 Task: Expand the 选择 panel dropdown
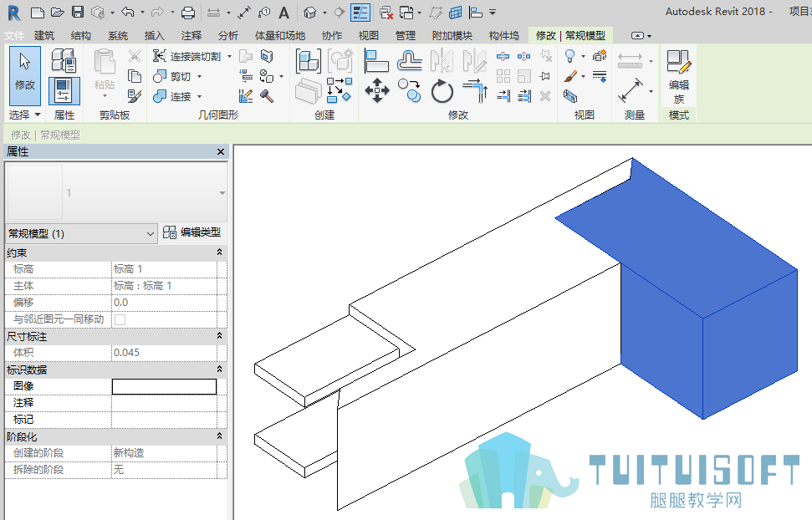click(x=24, y=115)
